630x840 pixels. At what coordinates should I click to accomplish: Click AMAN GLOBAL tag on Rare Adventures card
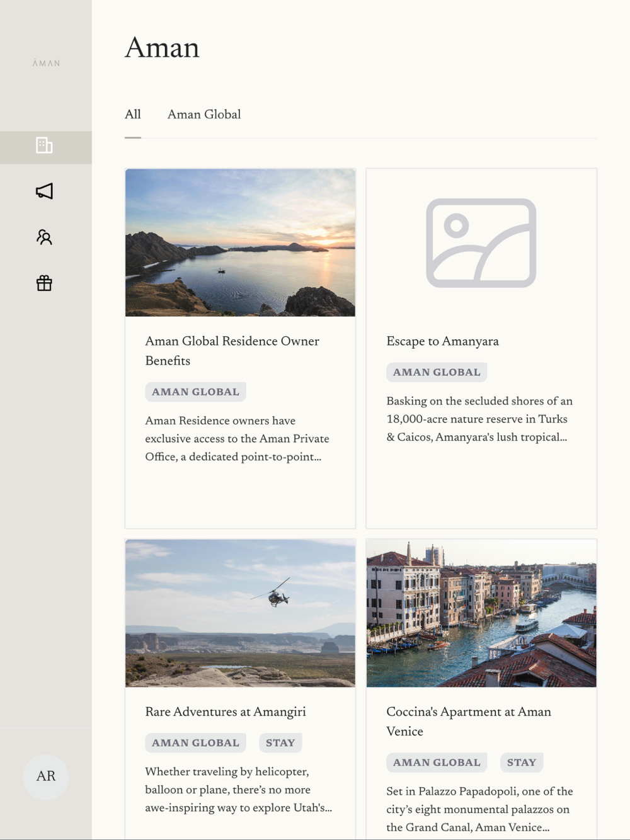tap(195, 743)
